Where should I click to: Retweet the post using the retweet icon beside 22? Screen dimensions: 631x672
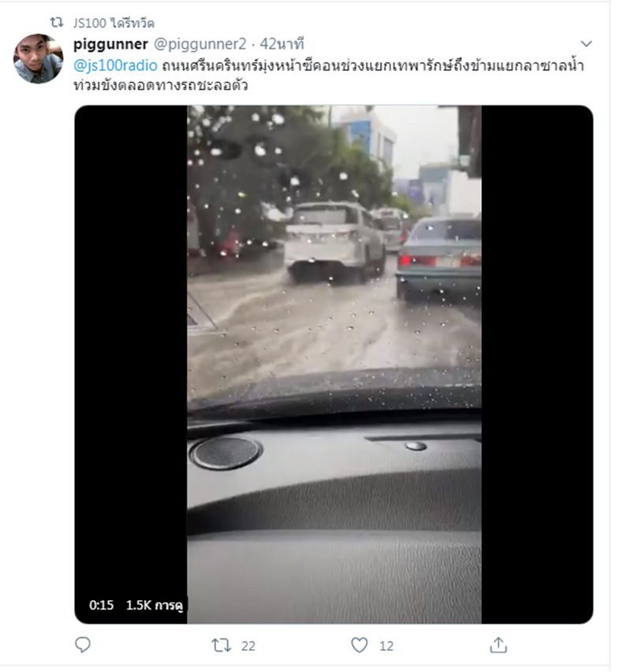coord(221,645)
